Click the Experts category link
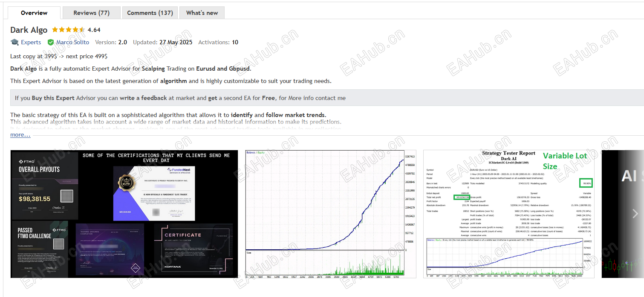This screenshot has height=297, width=644. tap(31, 42)
